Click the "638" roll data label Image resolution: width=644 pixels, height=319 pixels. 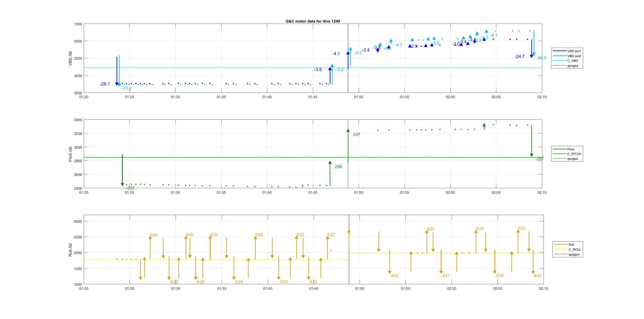point(259,235)
